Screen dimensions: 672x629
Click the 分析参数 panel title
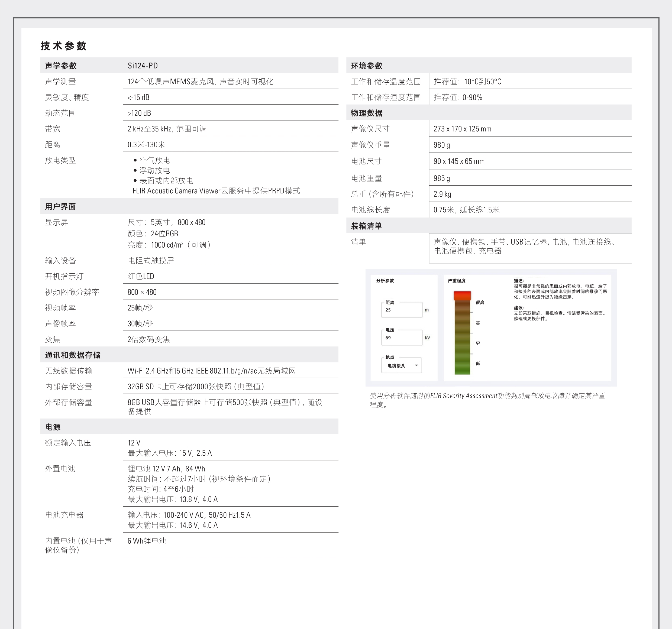pos(386,281)
